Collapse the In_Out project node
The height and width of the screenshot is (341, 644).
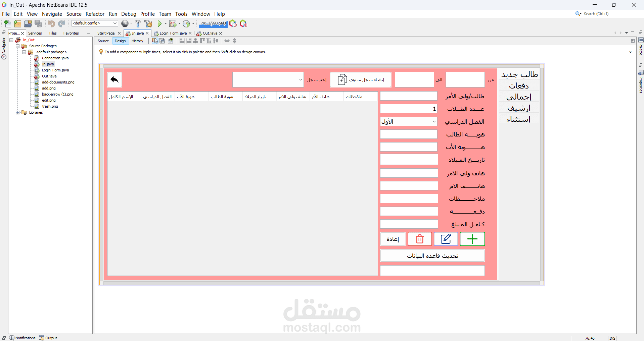tap(11, 40)
